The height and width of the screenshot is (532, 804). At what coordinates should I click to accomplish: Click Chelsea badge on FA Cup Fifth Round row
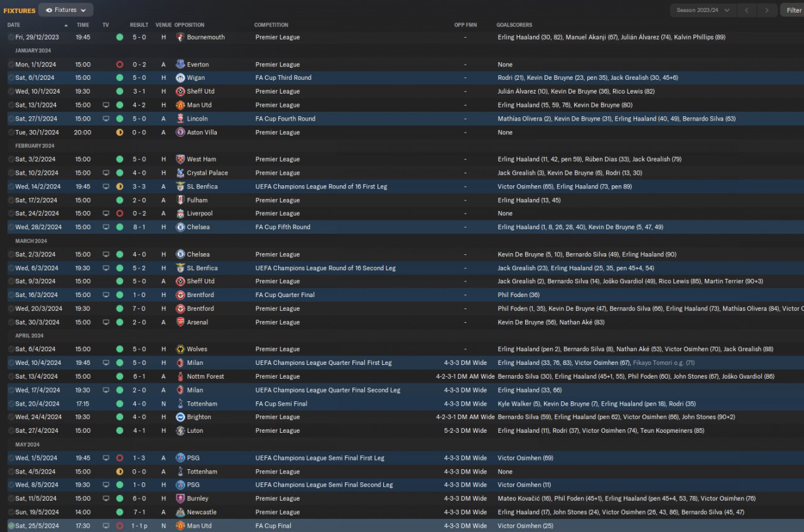tap(180, 227)
